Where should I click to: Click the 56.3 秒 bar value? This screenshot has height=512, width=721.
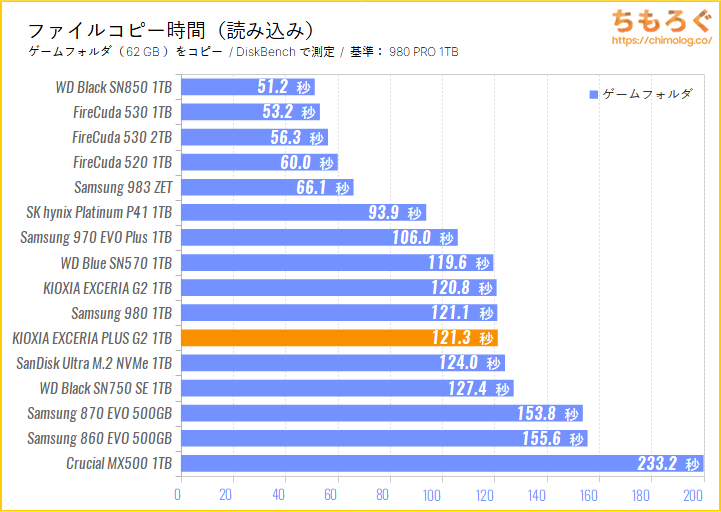(x=298, y=138)
